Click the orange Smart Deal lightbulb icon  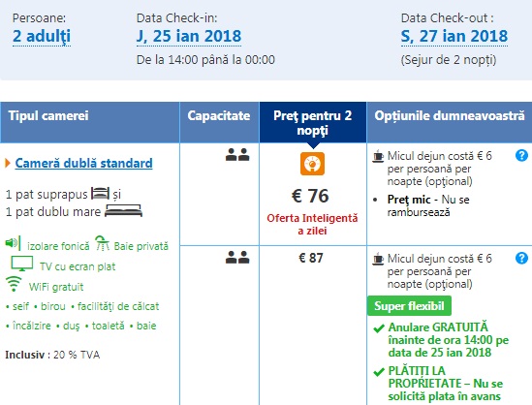coord(312,164)
